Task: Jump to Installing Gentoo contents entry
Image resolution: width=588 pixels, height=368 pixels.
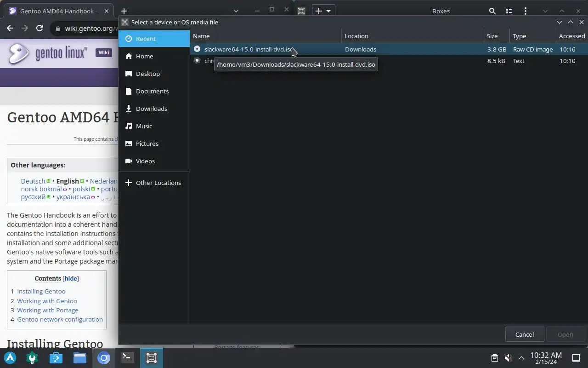Action: click(x=41, y=291)
